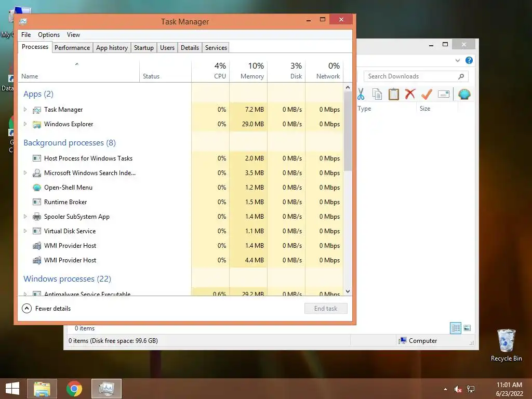The height and width of the screenshot is (399, 532).
Task: Select the Spooler SubSystem App printer icon
Action: pos(37,217)
